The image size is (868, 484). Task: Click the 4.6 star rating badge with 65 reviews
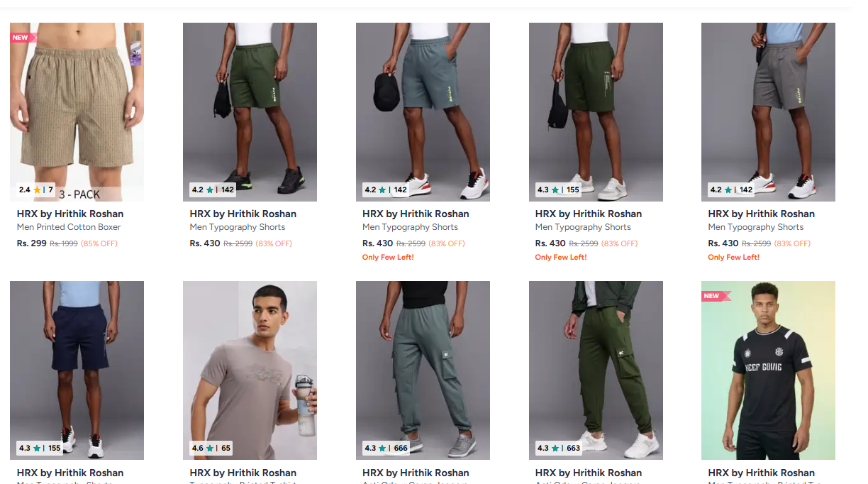[211, 449]
